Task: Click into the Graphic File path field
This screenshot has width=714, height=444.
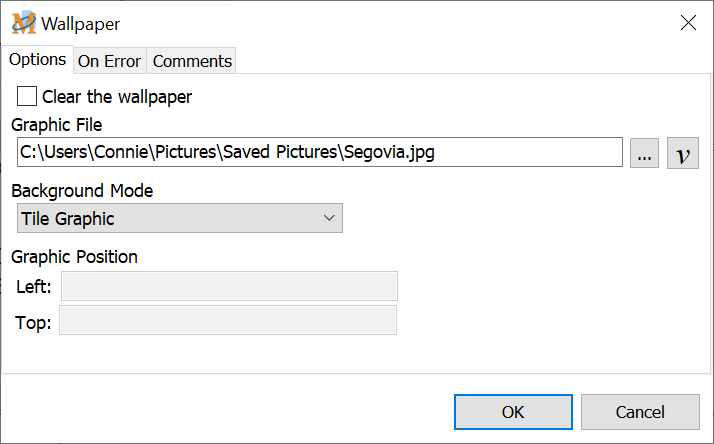Action: click(320, 153)
